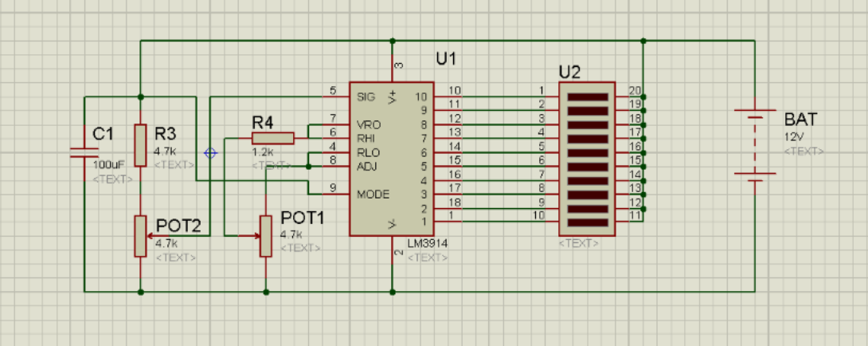This screenshot has height=346, width=868.
Task: Click the '<TEXT>' placeholder under POT2
Action: [176, 258]
